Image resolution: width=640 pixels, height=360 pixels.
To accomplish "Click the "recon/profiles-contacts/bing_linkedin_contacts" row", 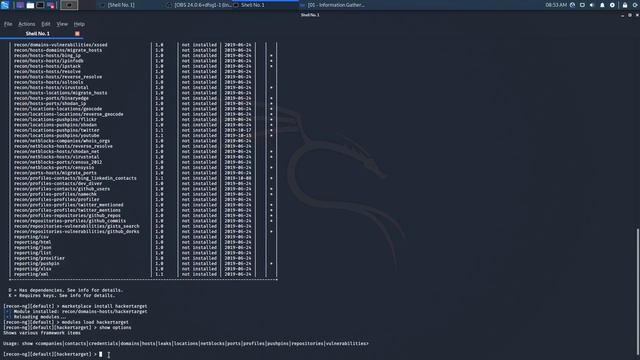I will coord(143,178).
